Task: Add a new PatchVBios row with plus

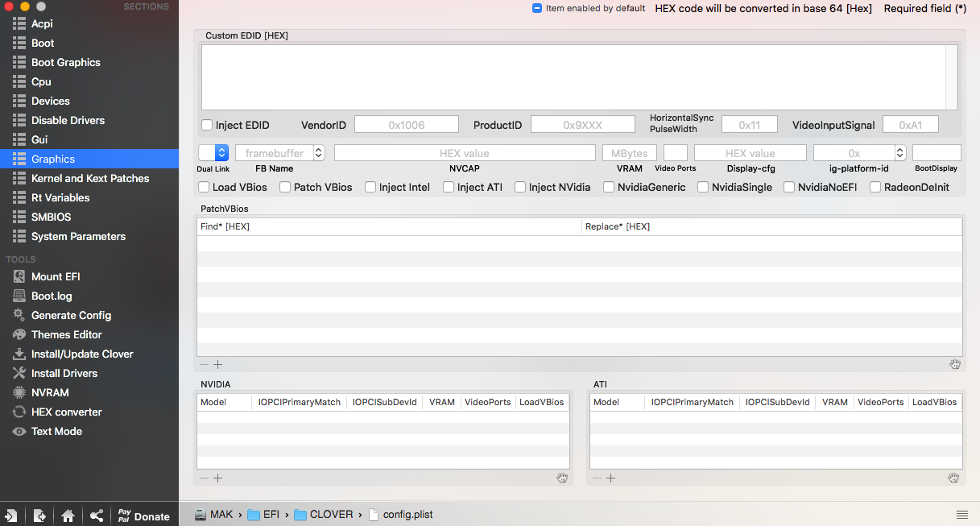Action: pos(218,365)
